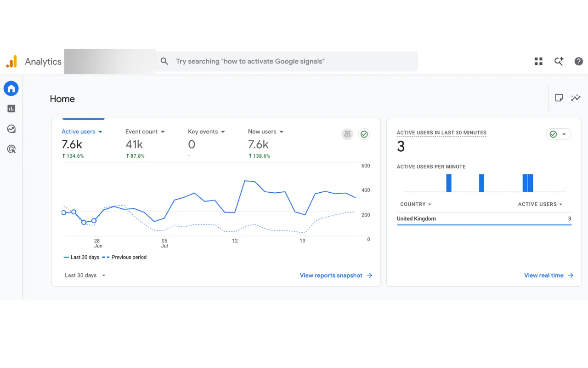Open the Advertising cursor icon in sidebar
The height and width of the screenshot is (368, 588).
coord(11,149)
